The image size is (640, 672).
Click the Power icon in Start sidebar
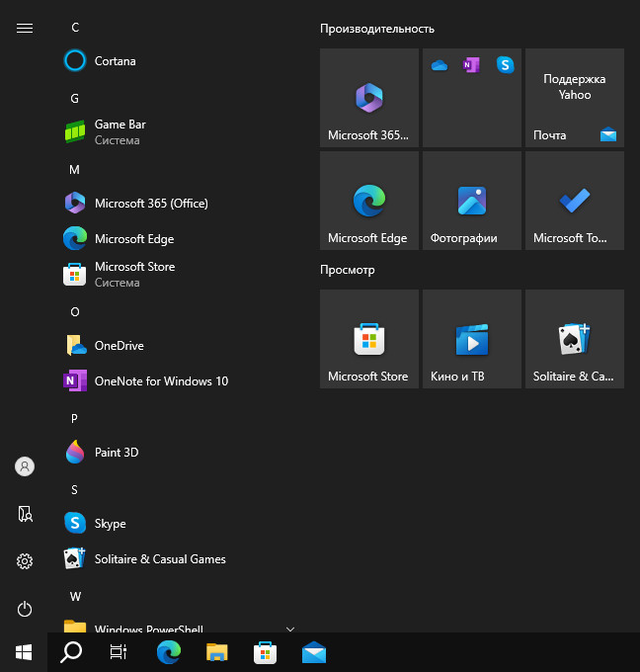click(x=25, y=609)
